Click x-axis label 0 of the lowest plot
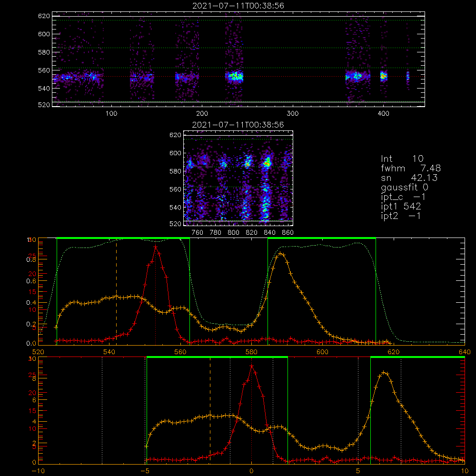This screenshot has width=476, height=476. (251, 471)
